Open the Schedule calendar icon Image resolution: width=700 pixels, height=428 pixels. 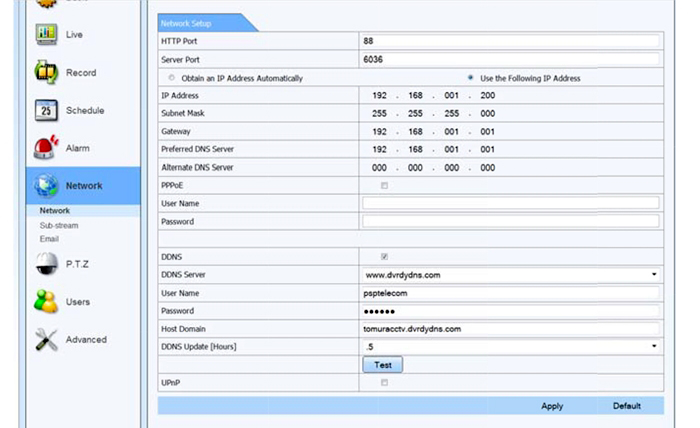46,110
